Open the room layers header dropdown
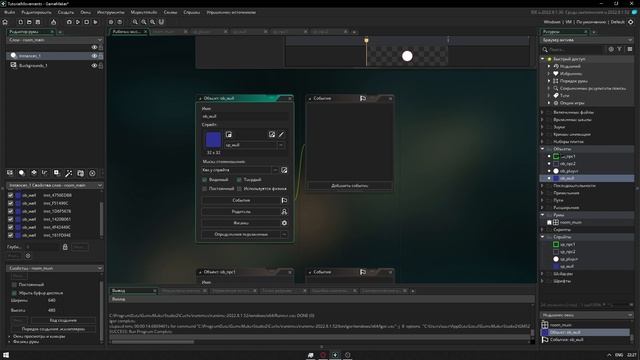The width and height of the screenshot is (640, 360). tap(100, 40)
